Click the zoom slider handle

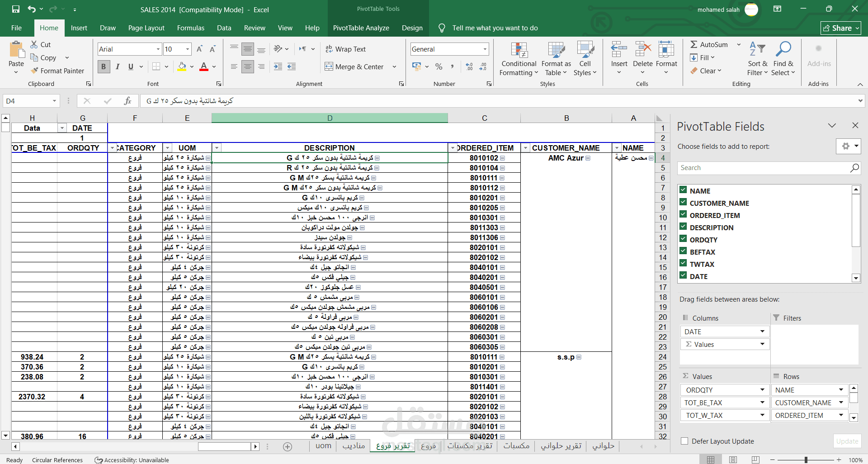[806, 459]
